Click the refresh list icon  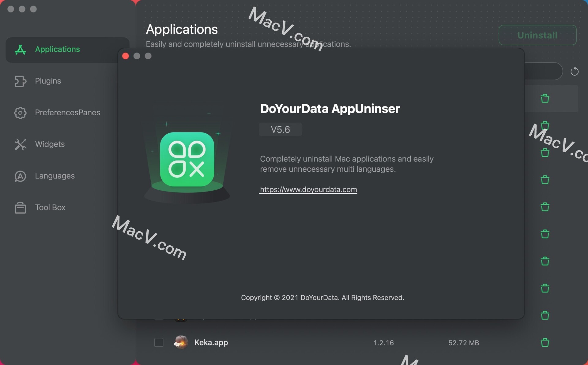click(x=575, y=71)
